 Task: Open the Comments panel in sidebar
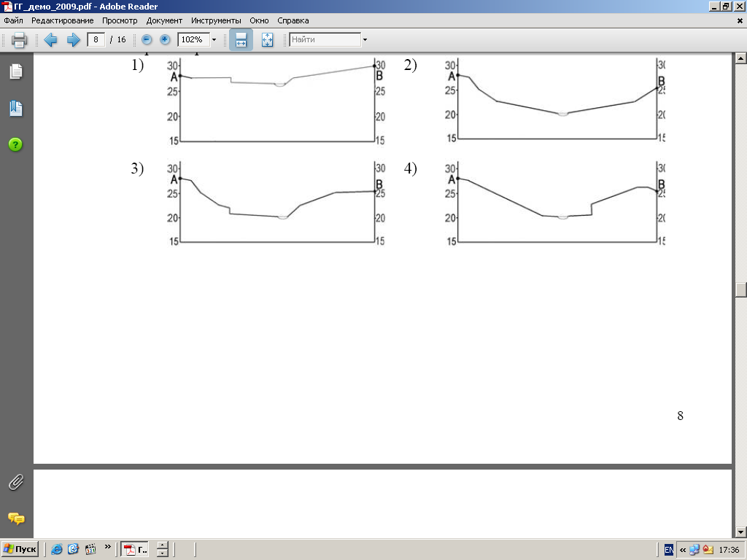[16, 518]
